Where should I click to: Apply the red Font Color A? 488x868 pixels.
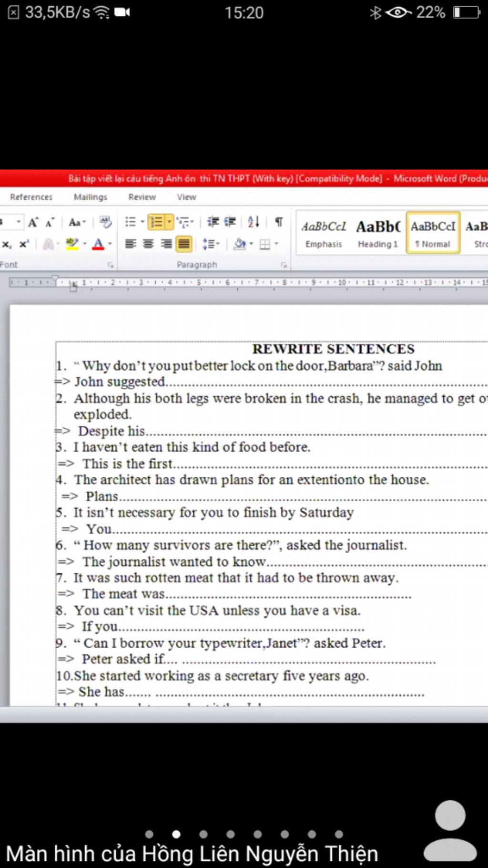coord(98,244)
